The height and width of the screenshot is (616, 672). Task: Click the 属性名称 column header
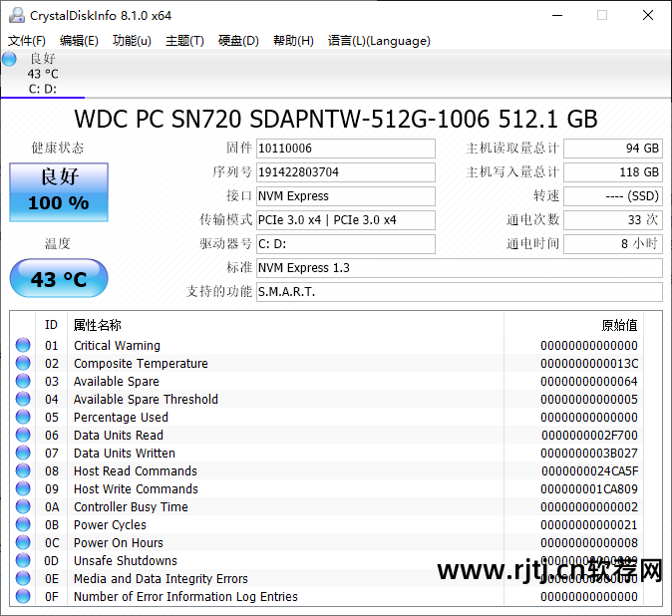pos(285,325)
